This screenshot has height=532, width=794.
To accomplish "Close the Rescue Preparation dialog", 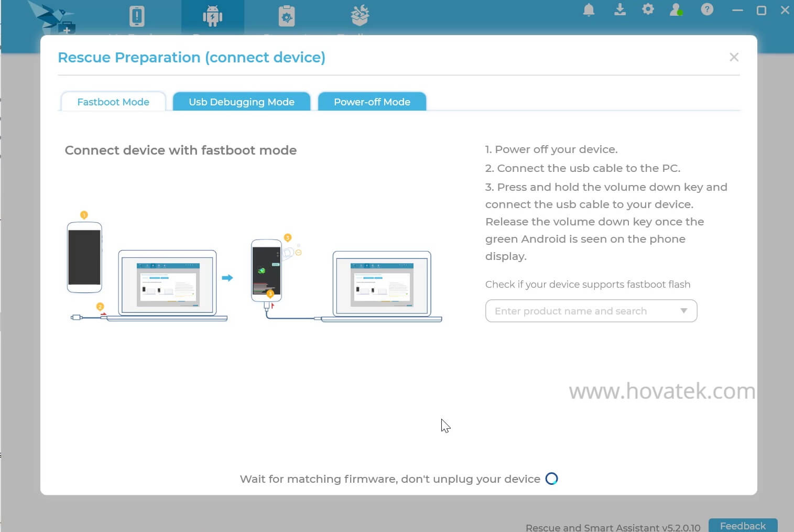I will coord(734,57).
